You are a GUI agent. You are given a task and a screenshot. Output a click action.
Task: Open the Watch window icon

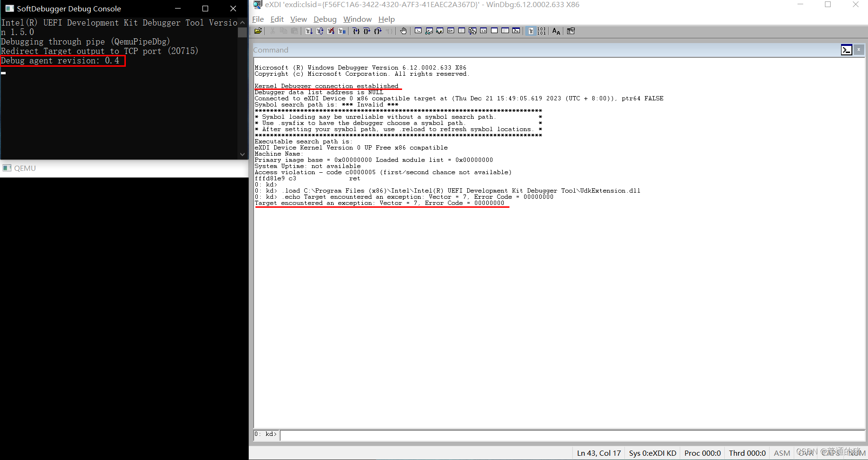pos(429,31)
